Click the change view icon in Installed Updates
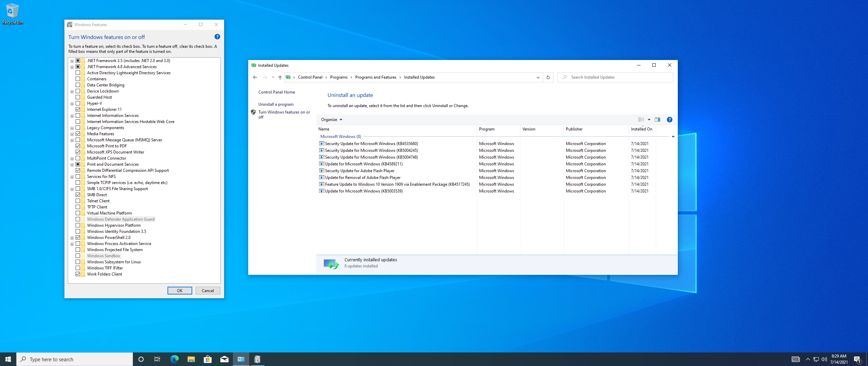The height and width of the screenshot is (366, 868). (x=641, y=120)
